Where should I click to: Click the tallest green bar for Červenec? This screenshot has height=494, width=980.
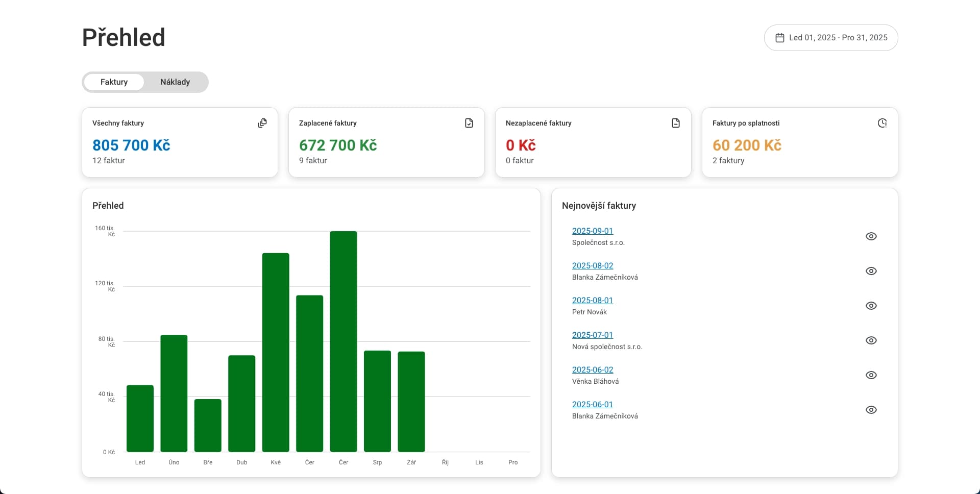[344, 342]
